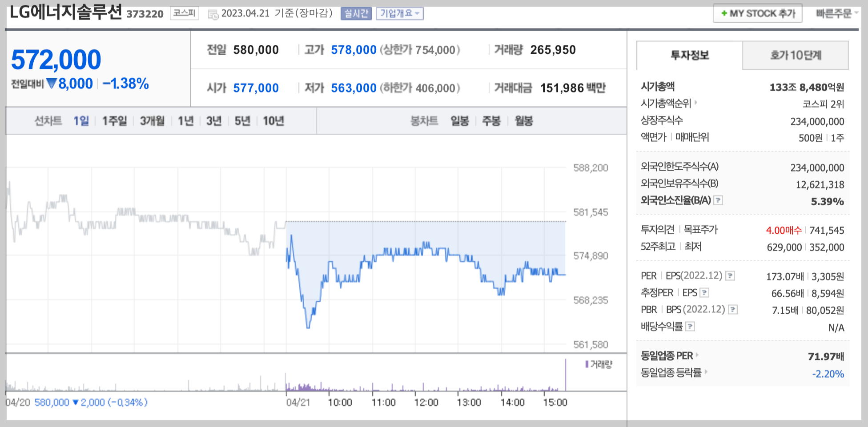Open help icon next to PBR BPS(2022.12)
The width and height of the screenshot is (868, 427).
733,310
